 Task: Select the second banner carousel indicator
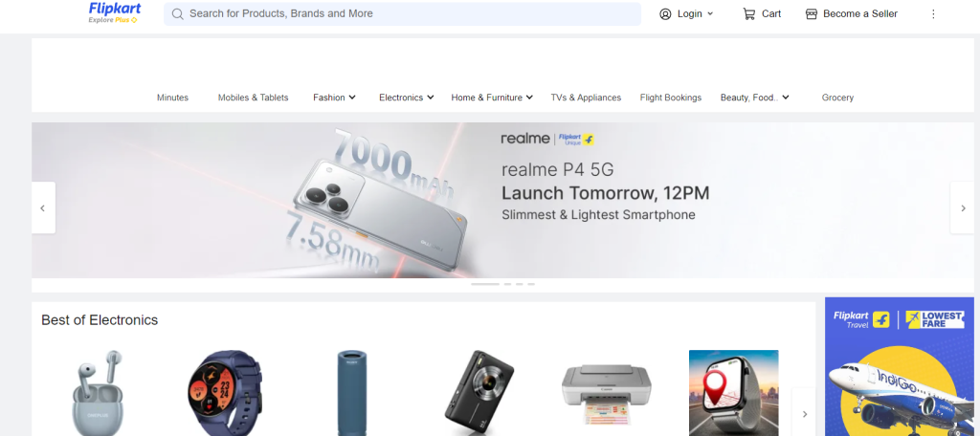pyautogui.click(x=507, y=284)
